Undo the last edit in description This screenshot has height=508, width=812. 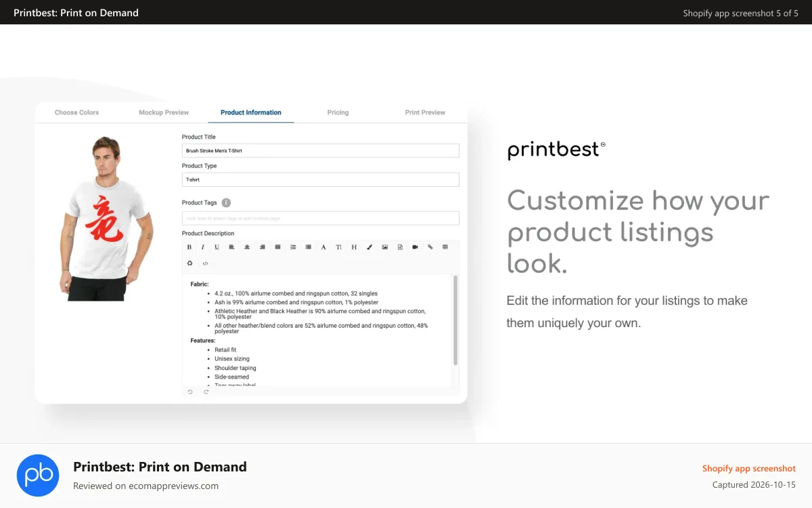(x=190, y=392)
